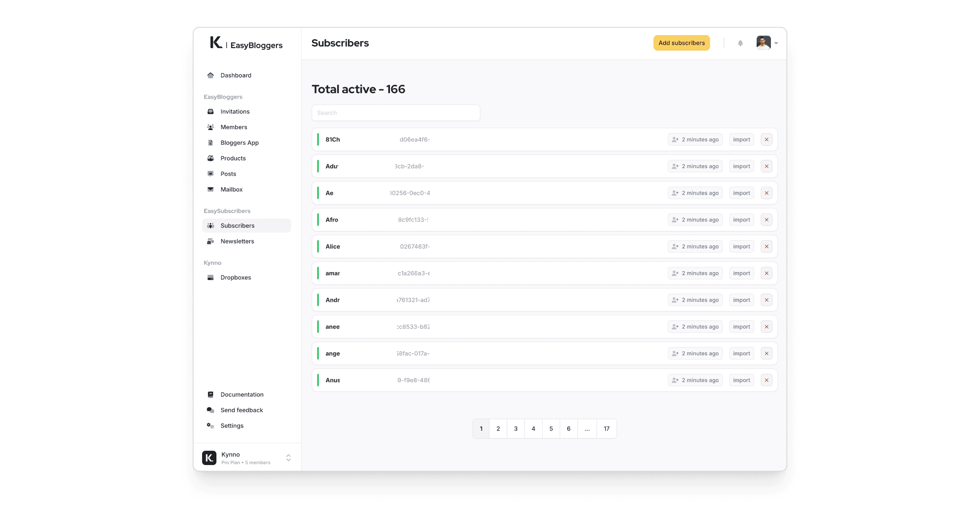Click the Documentation book icon

(x=210, y=394)
